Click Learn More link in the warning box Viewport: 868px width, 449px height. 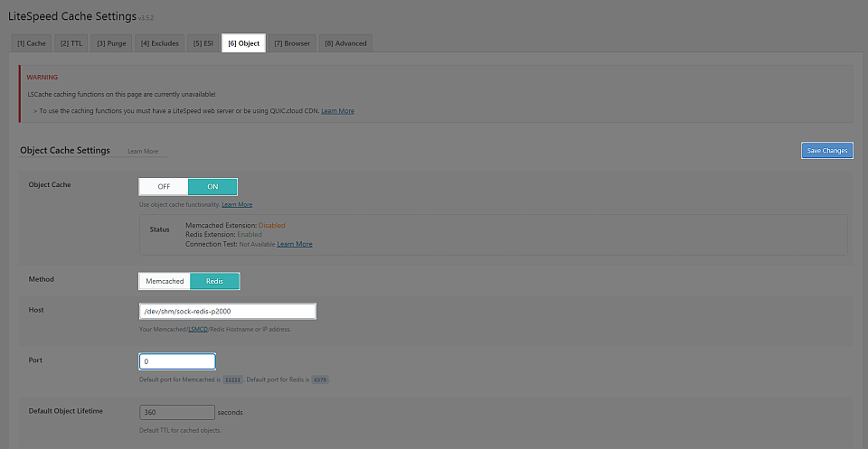[337, 110]
